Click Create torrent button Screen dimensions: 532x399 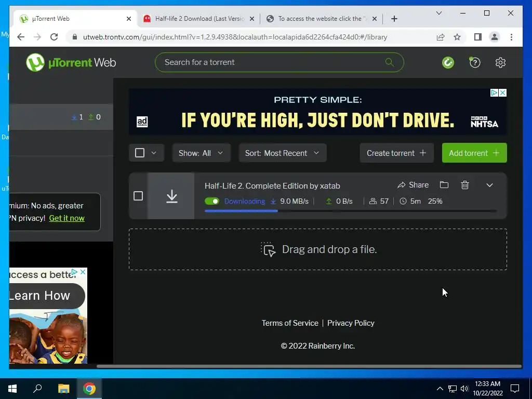point(396,153)
